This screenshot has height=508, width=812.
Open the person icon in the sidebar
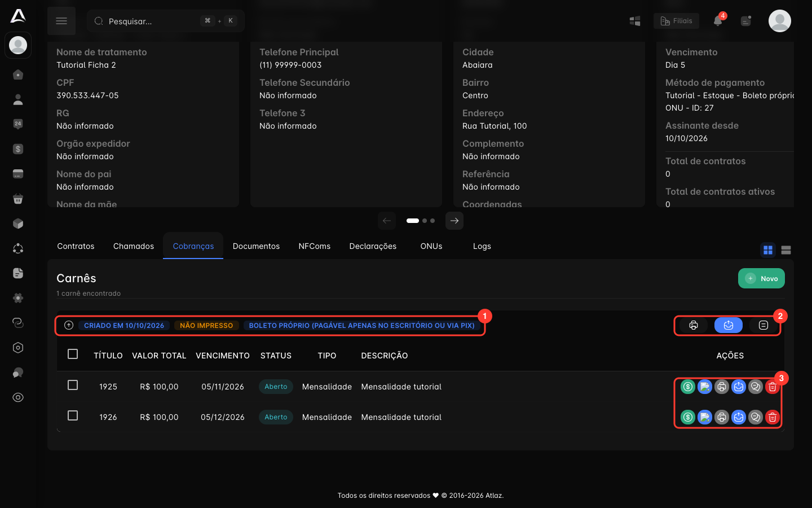tap(18, 99)
